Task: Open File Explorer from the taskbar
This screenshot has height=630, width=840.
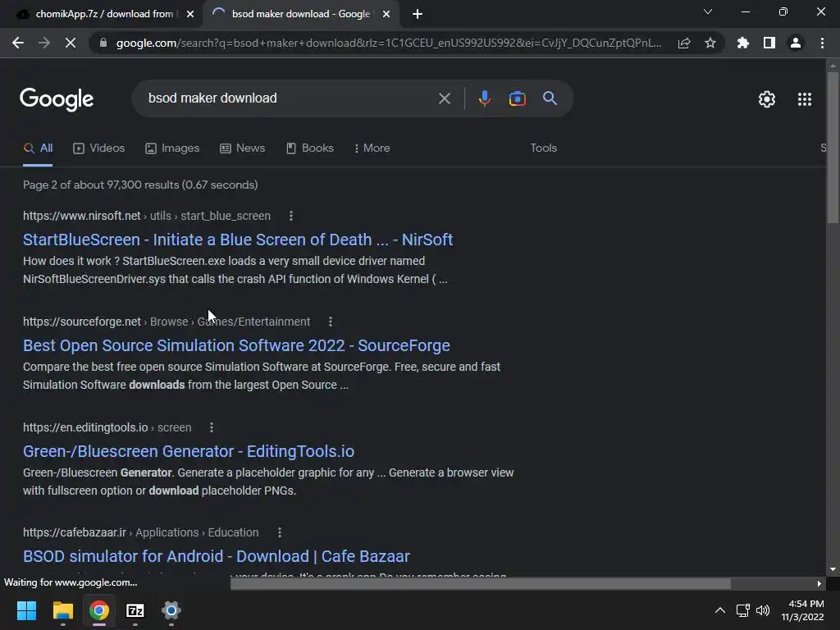Action: tap(62, 610)
